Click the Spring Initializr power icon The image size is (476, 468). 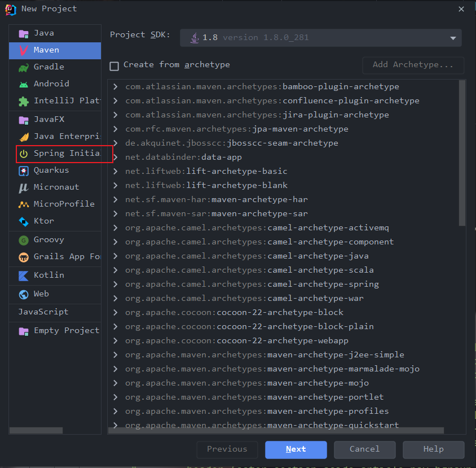click(x=23, y=154)
